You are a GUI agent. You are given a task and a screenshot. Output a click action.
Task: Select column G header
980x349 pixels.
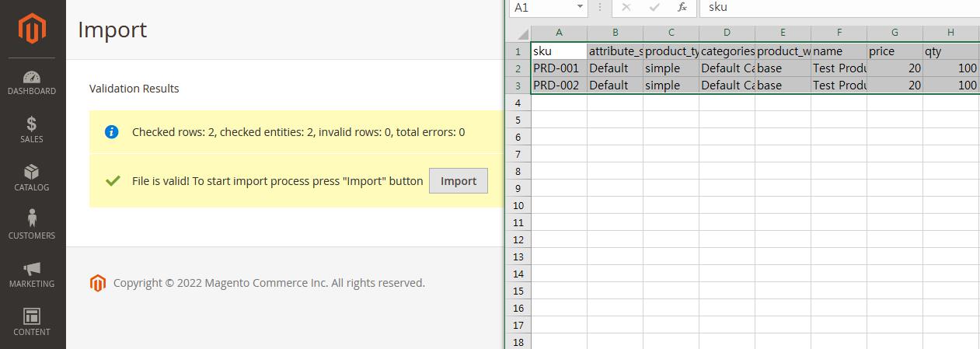pos(895,33)
